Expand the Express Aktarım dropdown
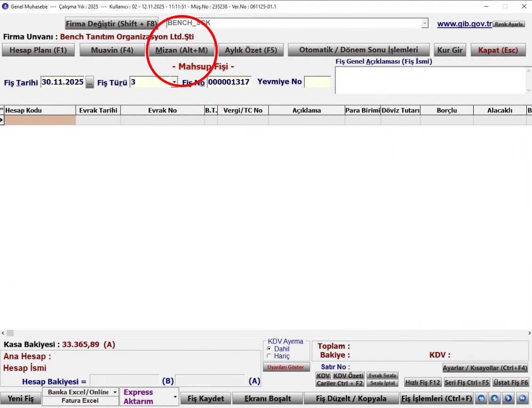Image resolution: width=532 pixels, height=408 pixels. pyautogui.click(x=175, y=397)
